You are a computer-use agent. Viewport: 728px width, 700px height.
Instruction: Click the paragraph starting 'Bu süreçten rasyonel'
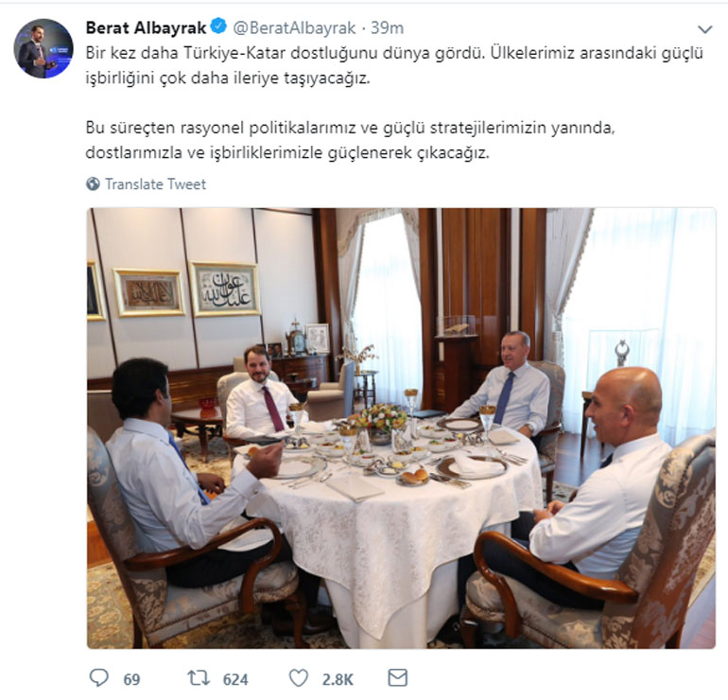click(350, 140)
